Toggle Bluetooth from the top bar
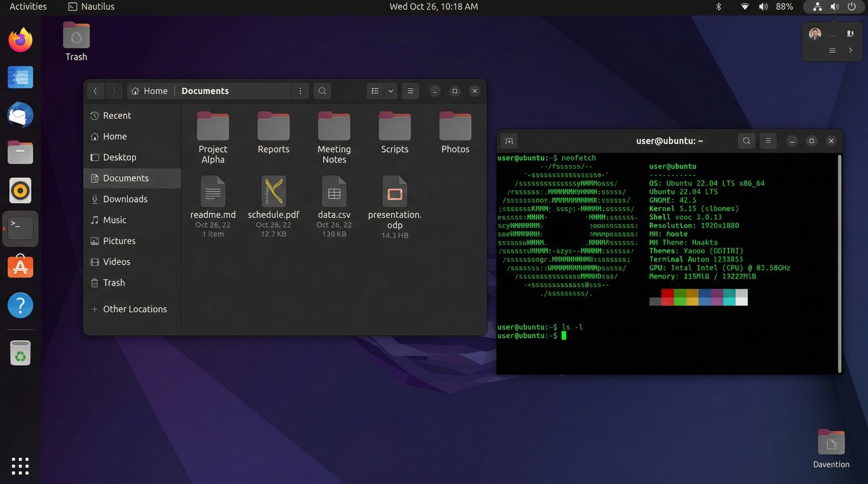 click(718, 6)
